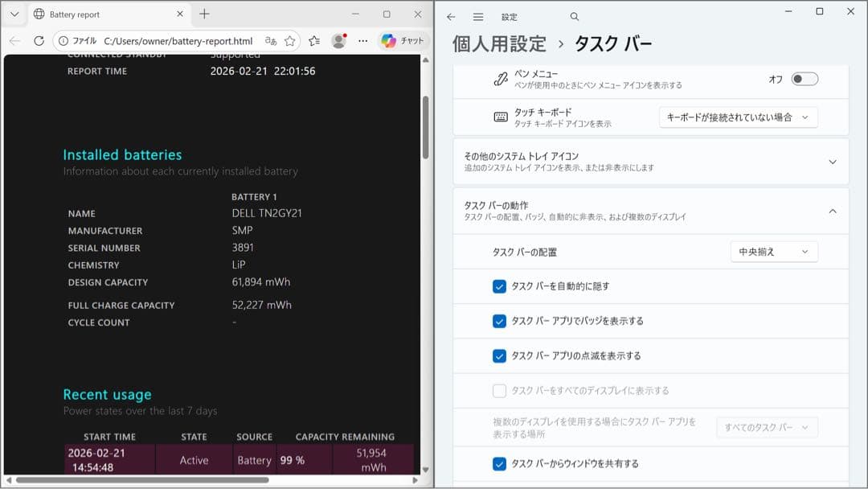Reload the battery report page
868x489 pixels.
click(x=38, y=39)
